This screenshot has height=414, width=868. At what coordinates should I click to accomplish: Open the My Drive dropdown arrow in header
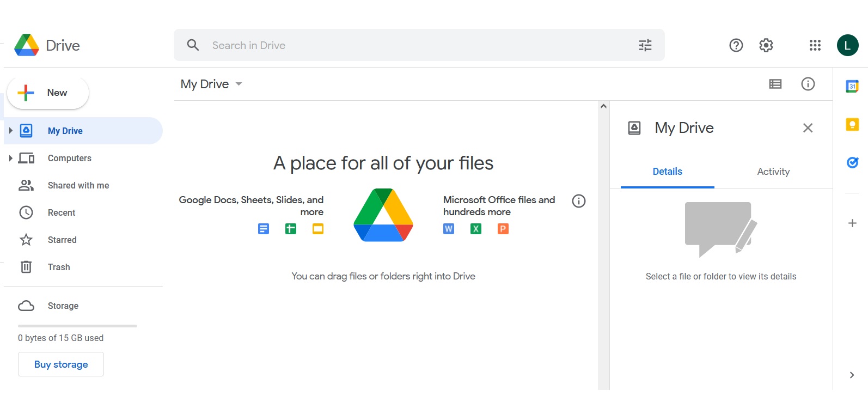(239, 84)
